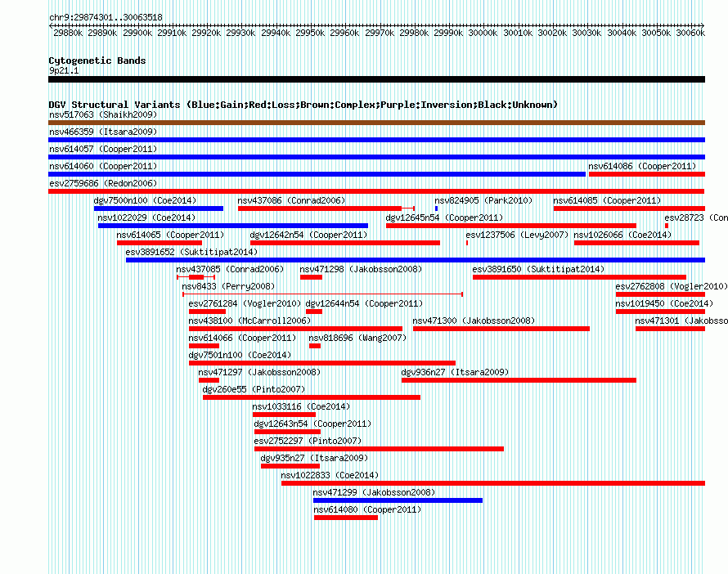Click nsv614066 (Cooper2011) label
Viewport: 728px width, 574px height.
(x=242, y=338)
